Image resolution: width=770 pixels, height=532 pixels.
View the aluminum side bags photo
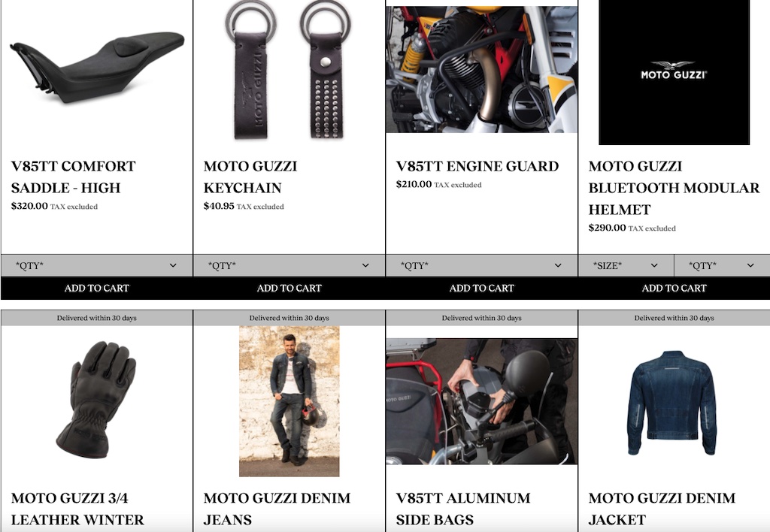[x=482, y=401]
